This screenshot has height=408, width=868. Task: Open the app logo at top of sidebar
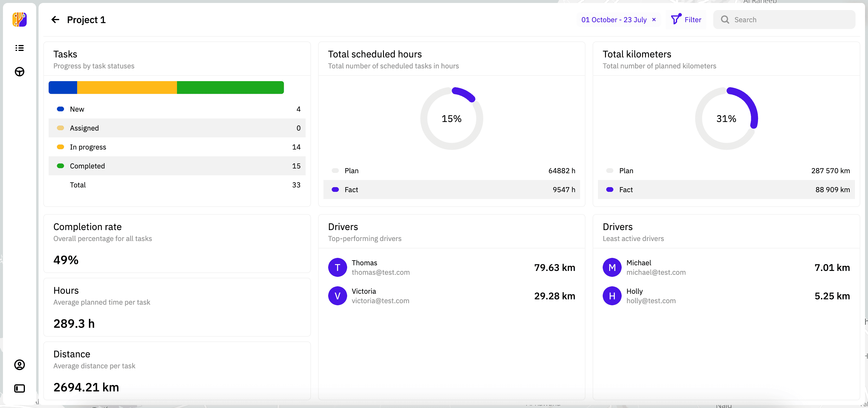tap(19, 20)
